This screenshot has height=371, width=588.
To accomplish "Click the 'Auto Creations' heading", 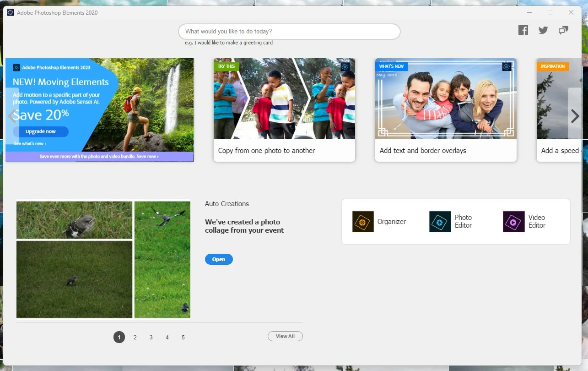I will point(227,204).
